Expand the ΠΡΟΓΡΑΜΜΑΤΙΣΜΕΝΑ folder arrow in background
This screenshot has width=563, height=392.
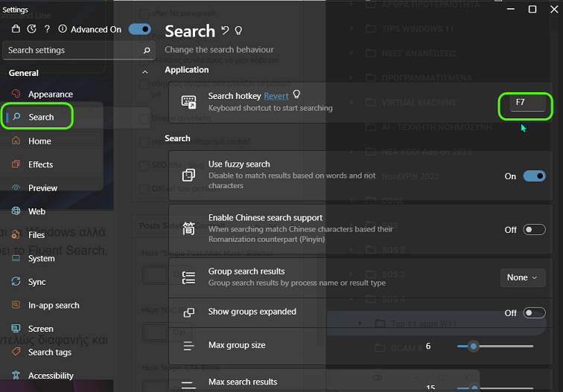point(352,78)
